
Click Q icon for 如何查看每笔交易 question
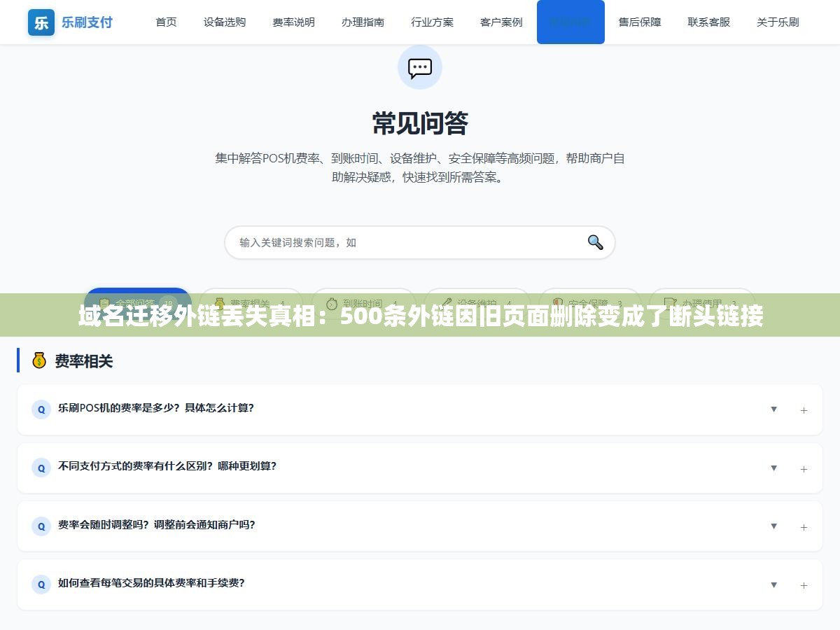41,584
